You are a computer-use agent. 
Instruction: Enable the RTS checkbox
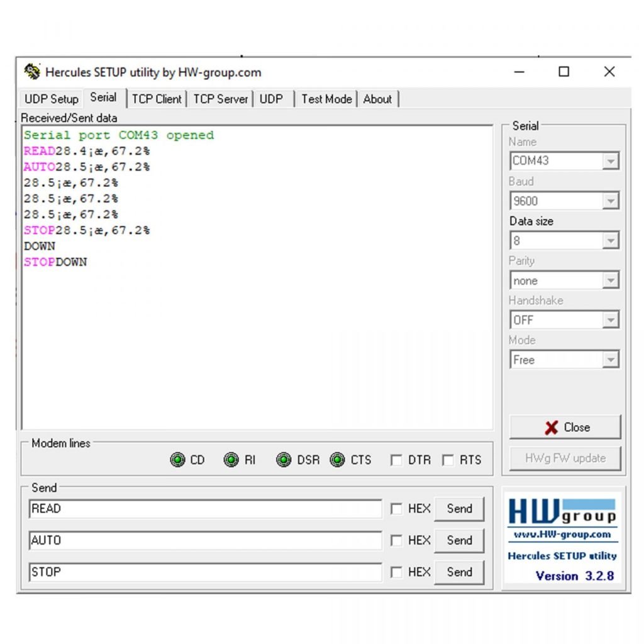[x=448, y=460]
